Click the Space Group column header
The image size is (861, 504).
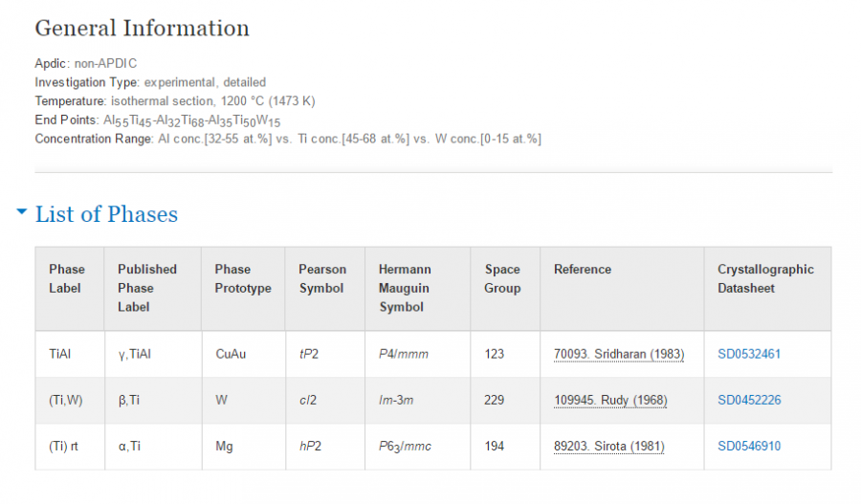click(502, 278)
